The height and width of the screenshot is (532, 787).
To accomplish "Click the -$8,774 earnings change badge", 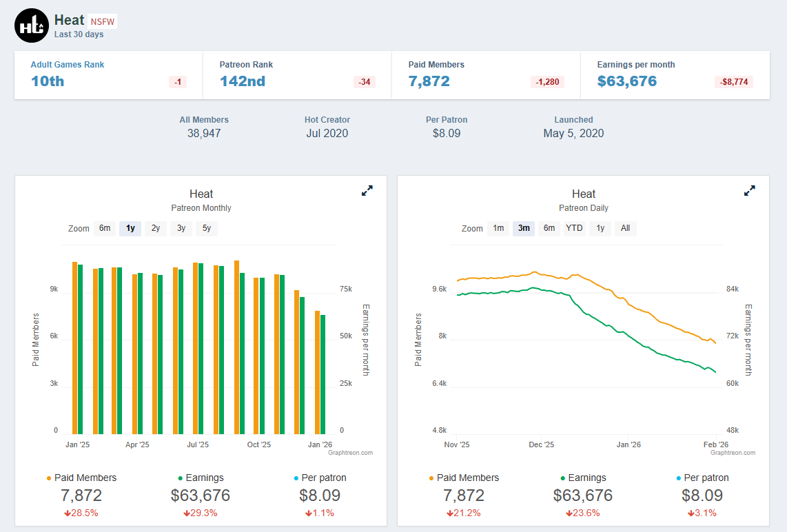I will (734, 82).
